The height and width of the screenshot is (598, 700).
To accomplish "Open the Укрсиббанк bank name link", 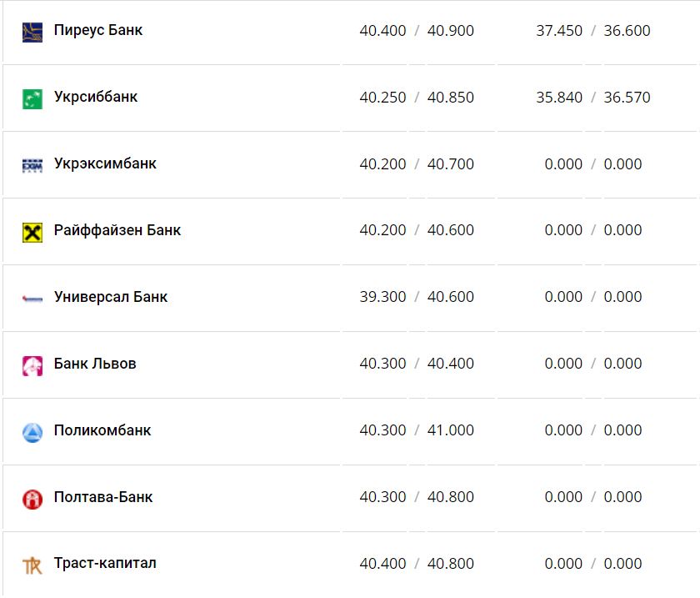I will (x=95, y=97).
